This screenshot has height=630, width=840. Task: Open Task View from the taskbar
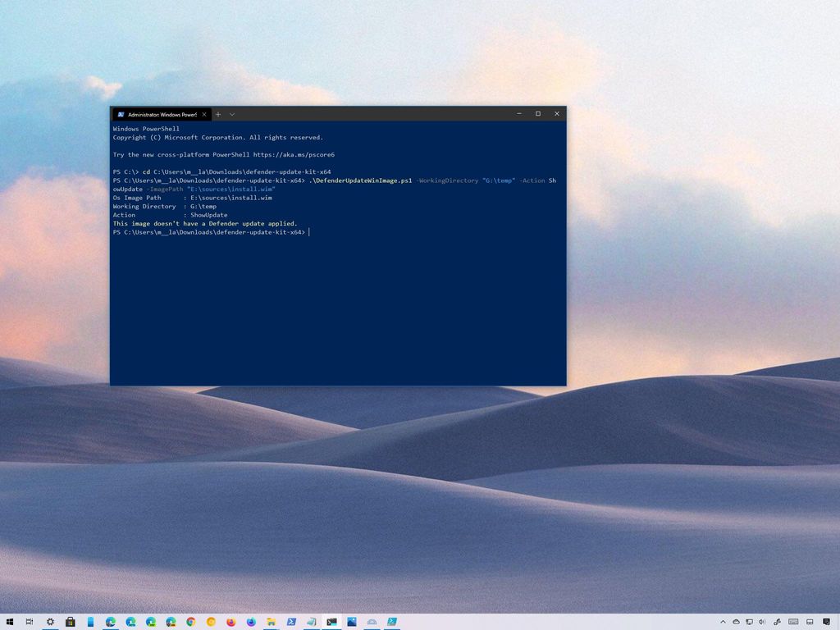[x=30, y=622]
